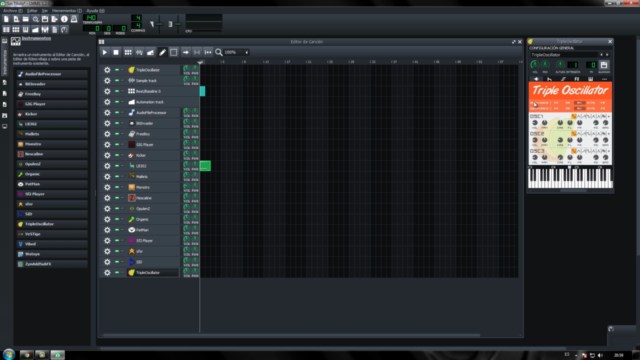Select the draw mode pencil tool
The height and width of the screenshot is (360, 640).
(x=162, y=52)
